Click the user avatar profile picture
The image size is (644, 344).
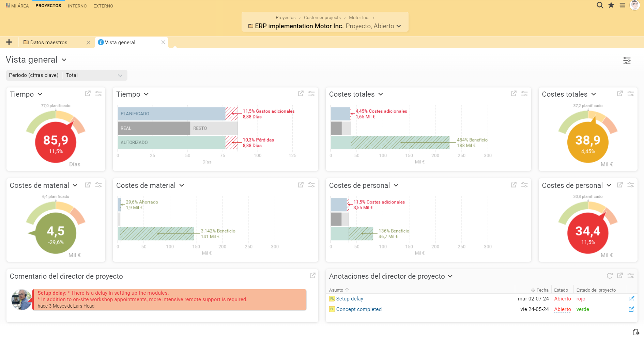(635, 5)
